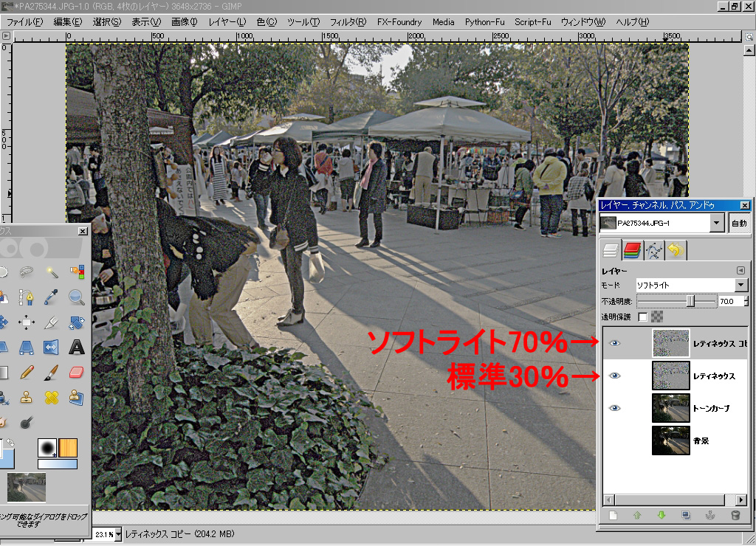Open the ruler corner image menu button
Screen dimensions: 756x546
tap(6, 36)
